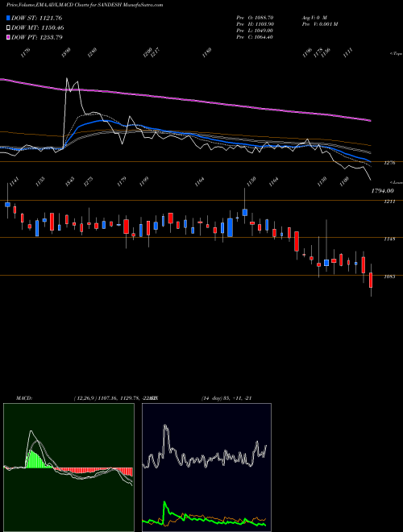Click the green histogram bars in the MACD panel

point(36,459)
